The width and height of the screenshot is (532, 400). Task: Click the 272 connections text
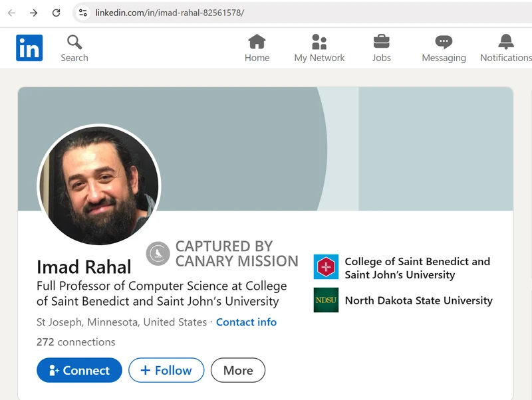point(76,342)
